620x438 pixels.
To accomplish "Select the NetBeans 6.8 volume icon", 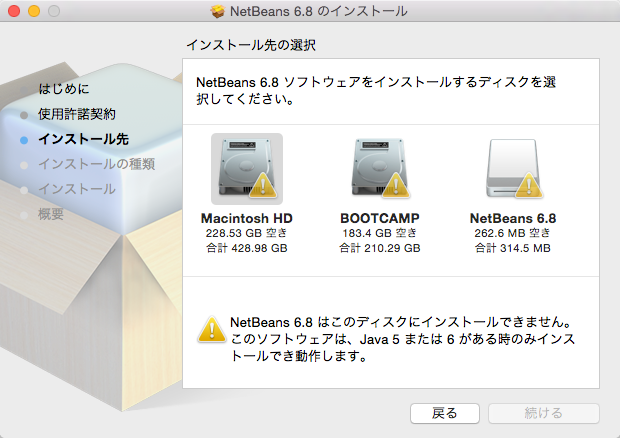I will click(x=513, y=169).
